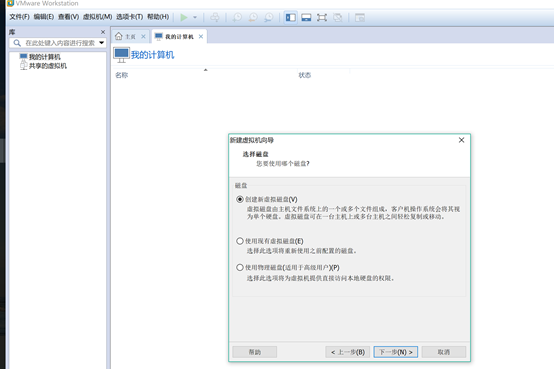This screenshot has height=369, width=554.
Task: Click the 上一步(B) back button
Action: (348, 352)
